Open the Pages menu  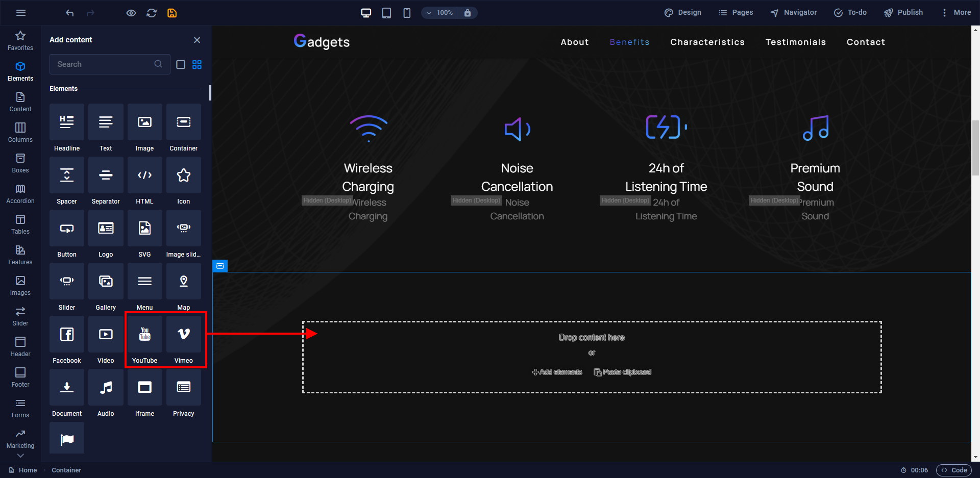[736, 12]
